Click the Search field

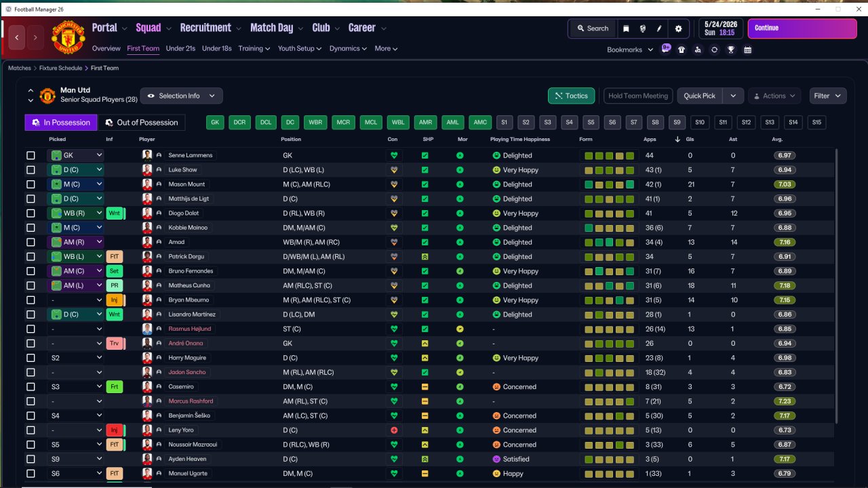click(x=592, y=28)
